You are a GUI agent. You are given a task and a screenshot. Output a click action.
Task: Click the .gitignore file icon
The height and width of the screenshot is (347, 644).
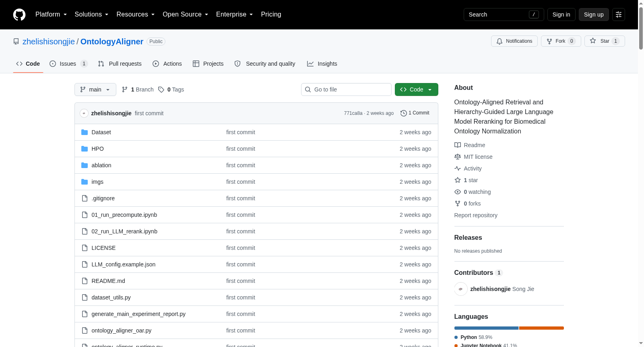tap(85, 198)
